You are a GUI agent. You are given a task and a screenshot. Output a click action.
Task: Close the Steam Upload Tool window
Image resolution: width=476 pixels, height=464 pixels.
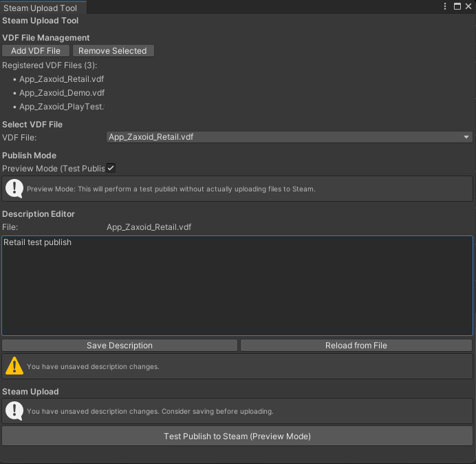pyautogui.click(x=468, y=6)
